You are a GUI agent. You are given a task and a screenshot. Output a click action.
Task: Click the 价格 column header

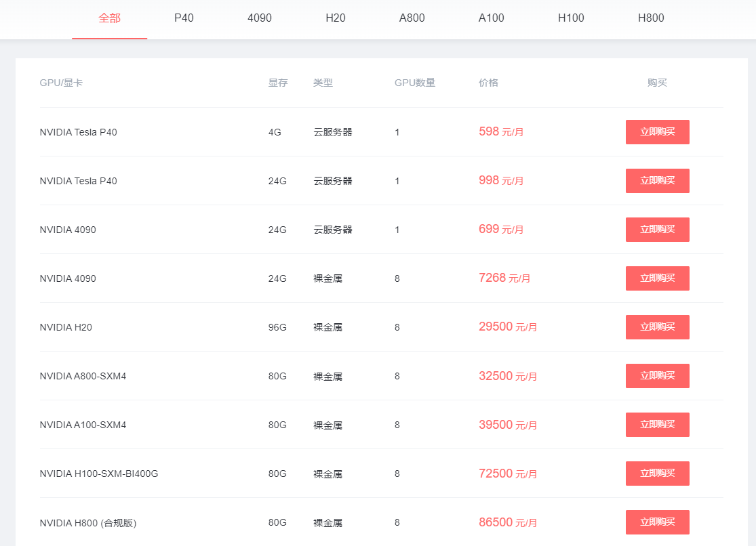click(x=488, y=83)
